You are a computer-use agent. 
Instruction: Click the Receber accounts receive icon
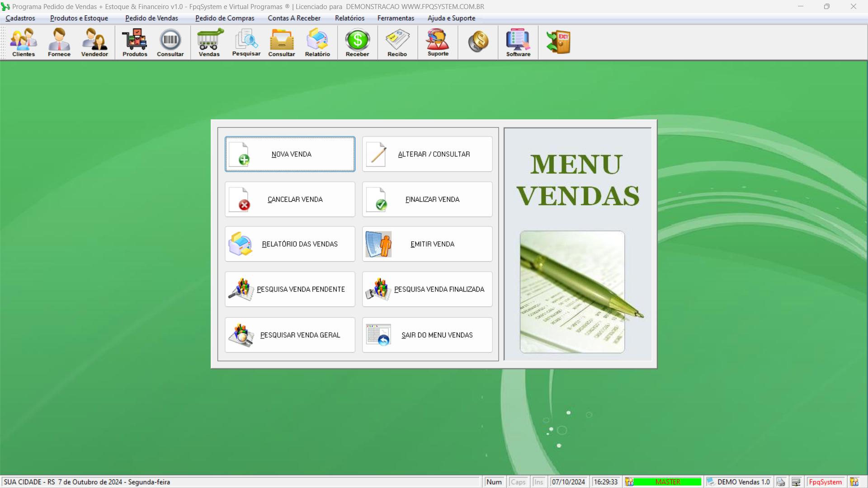click(x=357, y=42)
